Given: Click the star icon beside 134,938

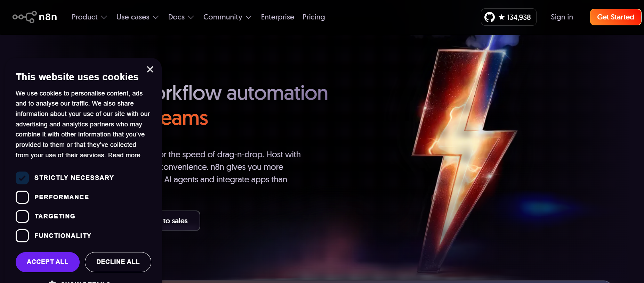Looking at the screenshot, I should pos(501,17).
